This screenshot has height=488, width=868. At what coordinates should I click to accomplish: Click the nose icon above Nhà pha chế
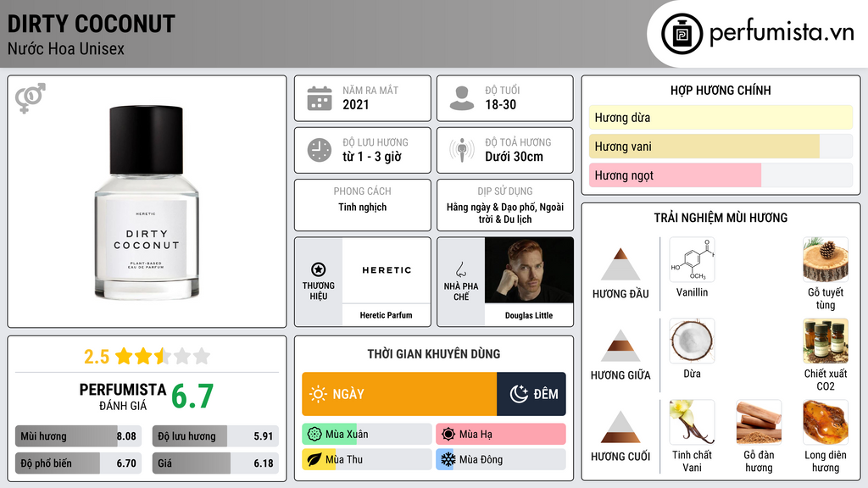pos(460,269)
